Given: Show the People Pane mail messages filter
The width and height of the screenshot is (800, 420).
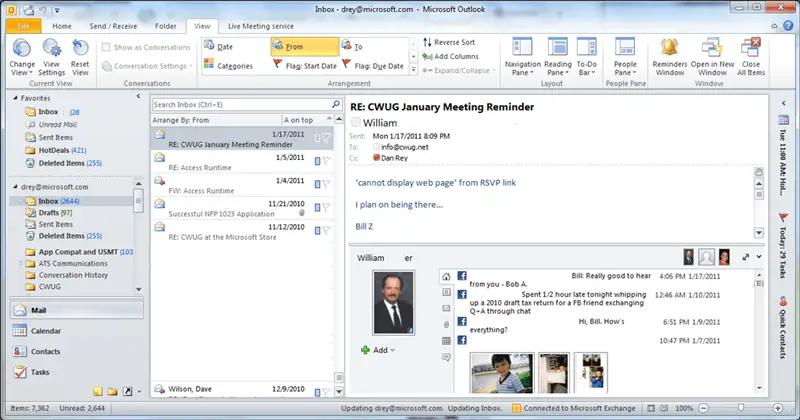Looking at the screenshot, I should pos(446,308).
